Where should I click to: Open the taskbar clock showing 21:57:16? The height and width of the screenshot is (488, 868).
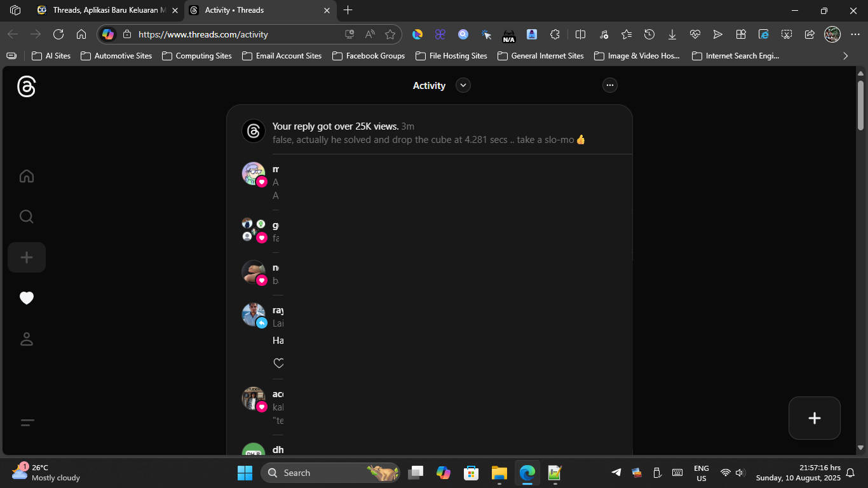[798, 473]
